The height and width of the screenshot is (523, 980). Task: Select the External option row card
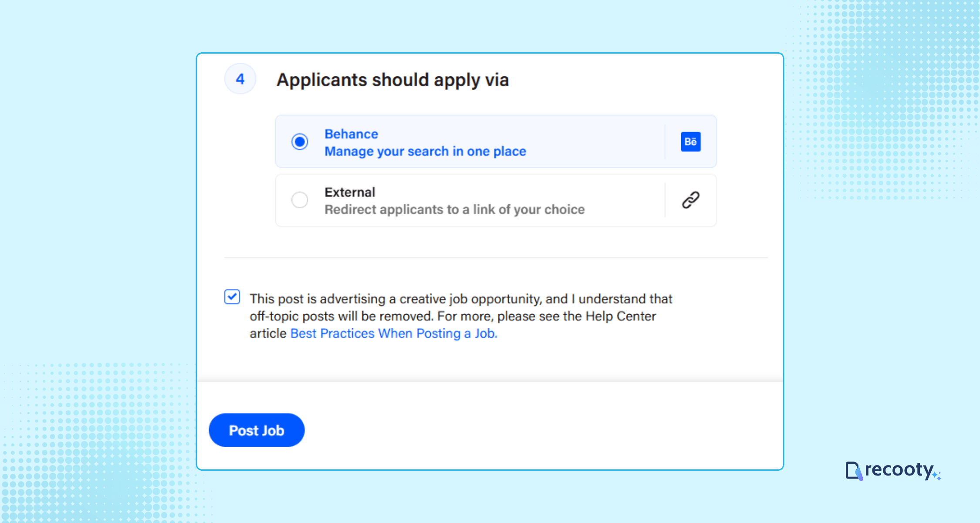[496, 200]
